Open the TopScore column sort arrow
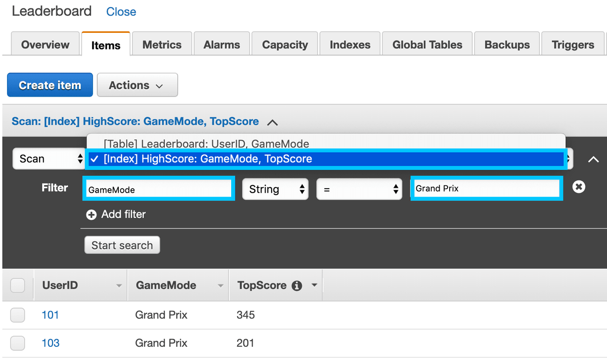Screen dimensions: 607x364 coord(314,285)
